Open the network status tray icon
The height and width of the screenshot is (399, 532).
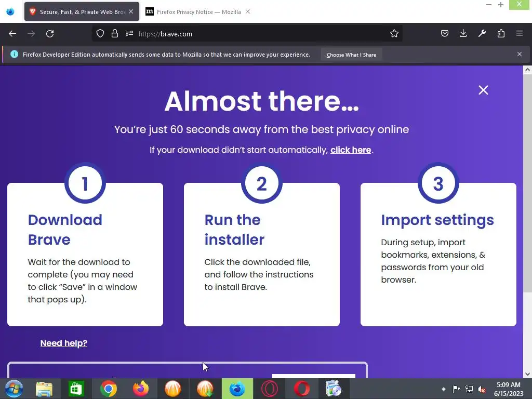(x=469, y=389)
